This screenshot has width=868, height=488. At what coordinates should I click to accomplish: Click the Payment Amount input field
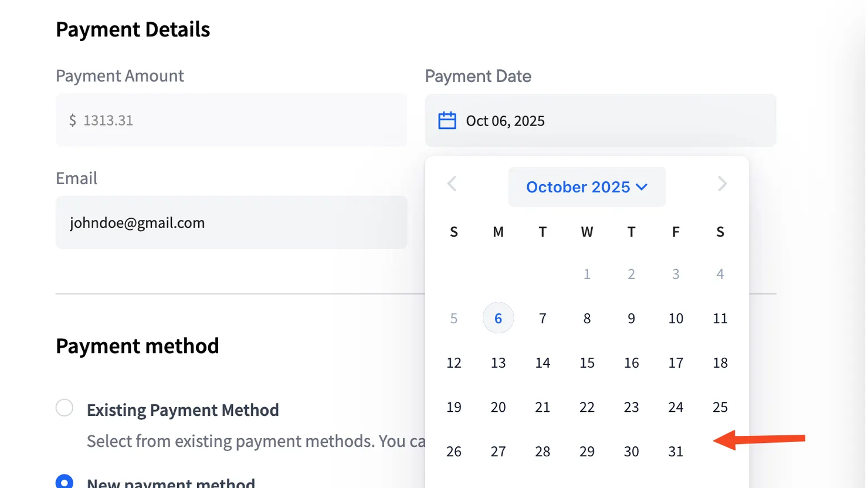click(231, 120)
